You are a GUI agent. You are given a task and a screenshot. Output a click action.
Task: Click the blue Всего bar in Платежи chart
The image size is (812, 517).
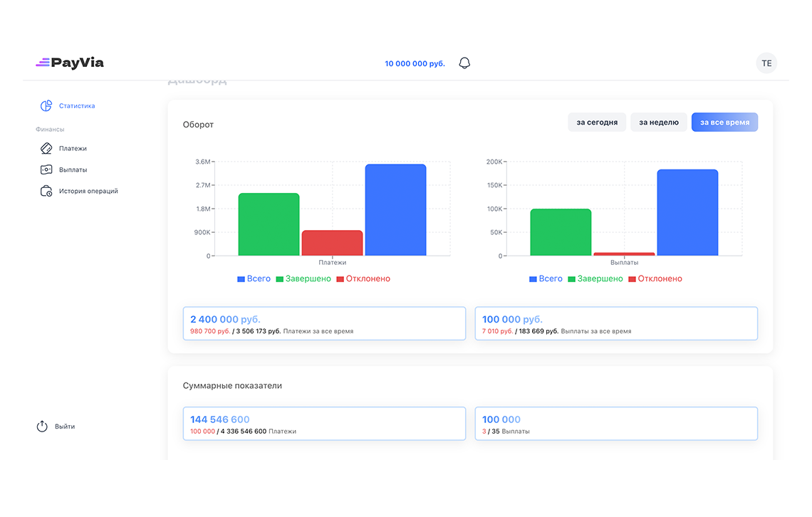tap(395, 210)
